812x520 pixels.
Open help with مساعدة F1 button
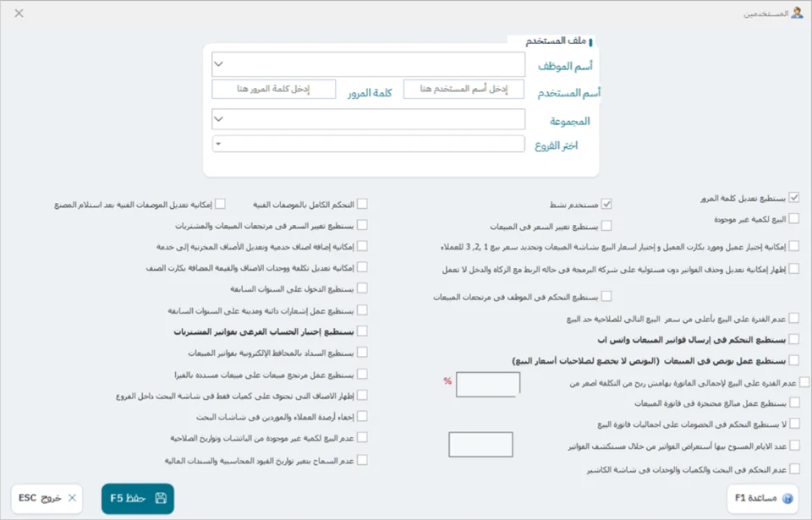pyautogui.click(x=763, y=498)
